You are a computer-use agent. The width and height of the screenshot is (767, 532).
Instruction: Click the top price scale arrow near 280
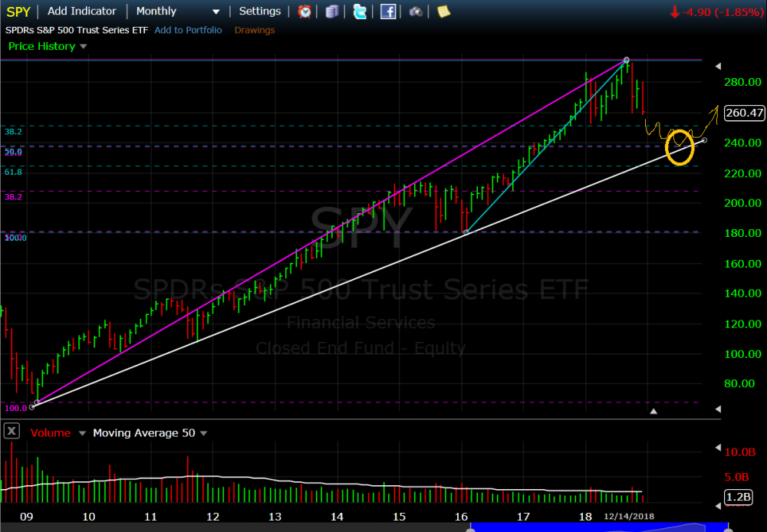719,66
